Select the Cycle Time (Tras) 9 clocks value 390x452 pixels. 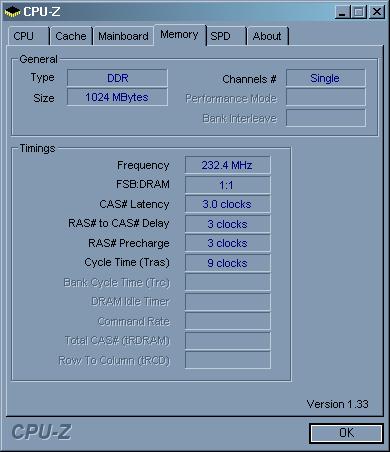228,263
